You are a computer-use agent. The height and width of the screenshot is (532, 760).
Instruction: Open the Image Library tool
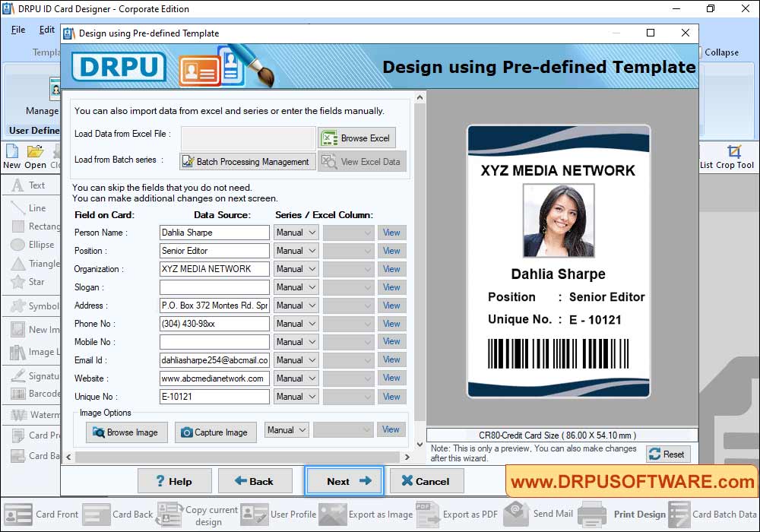click(34, 352)
